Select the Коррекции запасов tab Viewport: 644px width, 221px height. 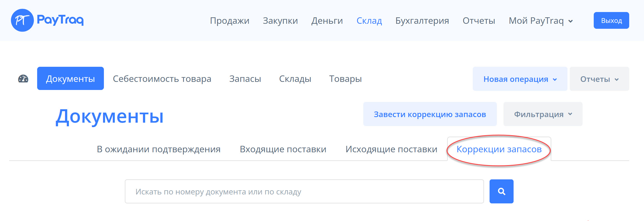[499, 149]
